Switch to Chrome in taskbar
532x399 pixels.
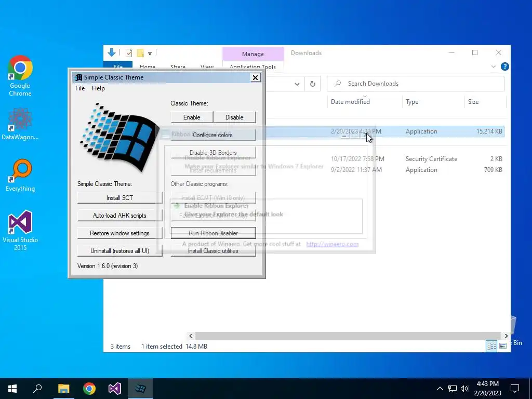89,389
